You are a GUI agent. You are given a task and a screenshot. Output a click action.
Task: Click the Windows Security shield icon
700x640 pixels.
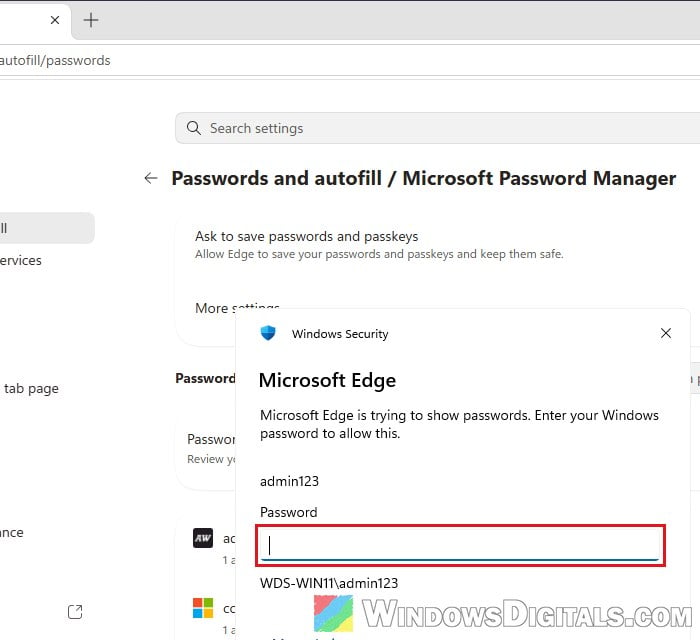[268, 333]
